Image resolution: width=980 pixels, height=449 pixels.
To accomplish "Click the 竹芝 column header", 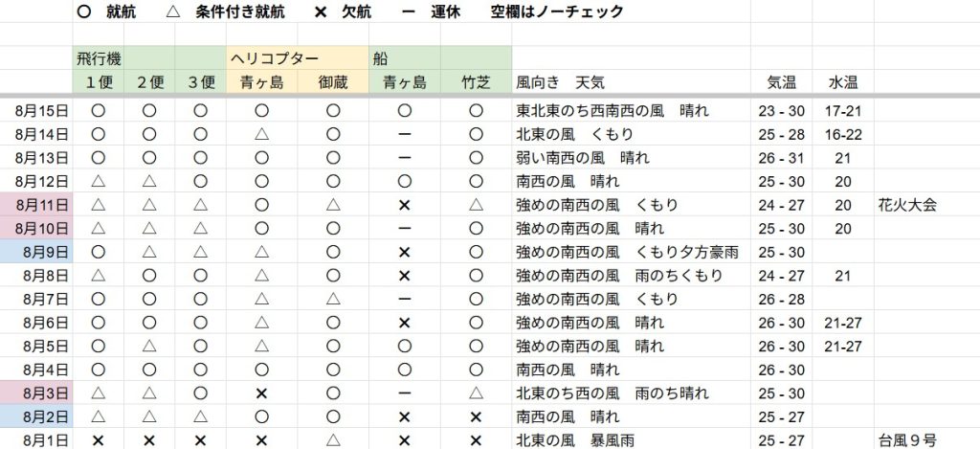I will point(476,82).
